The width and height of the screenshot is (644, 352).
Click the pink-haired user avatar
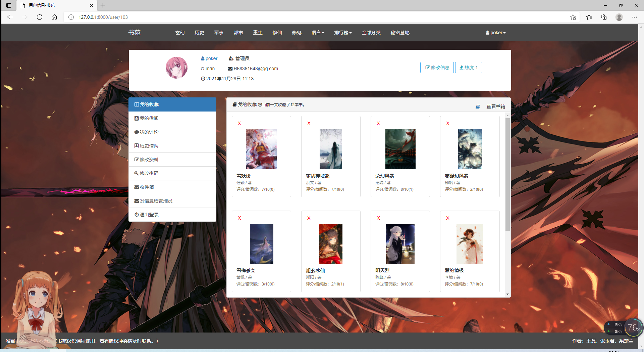pyautogui.click(x=176, y=68)
